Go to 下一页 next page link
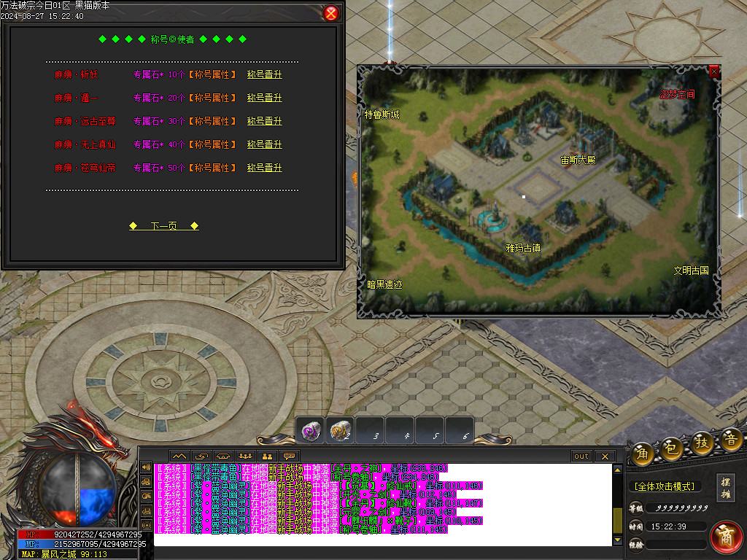 tap(164, 226)
